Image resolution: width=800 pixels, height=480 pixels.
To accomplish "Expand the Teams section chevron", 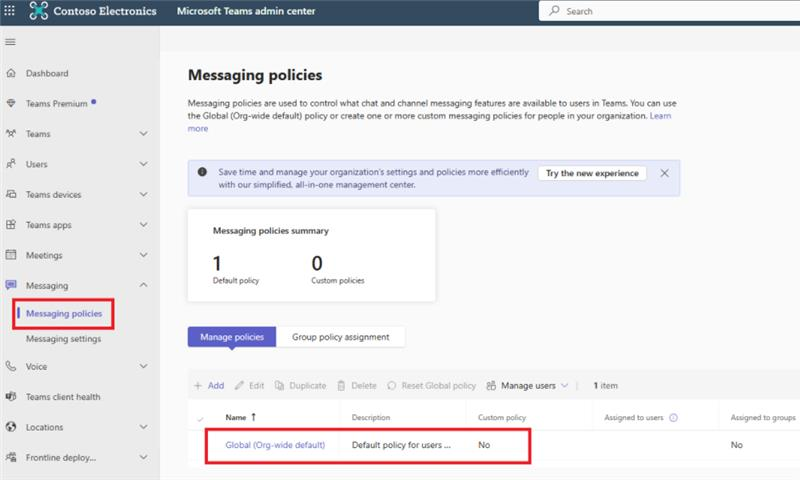I will 144,134.
